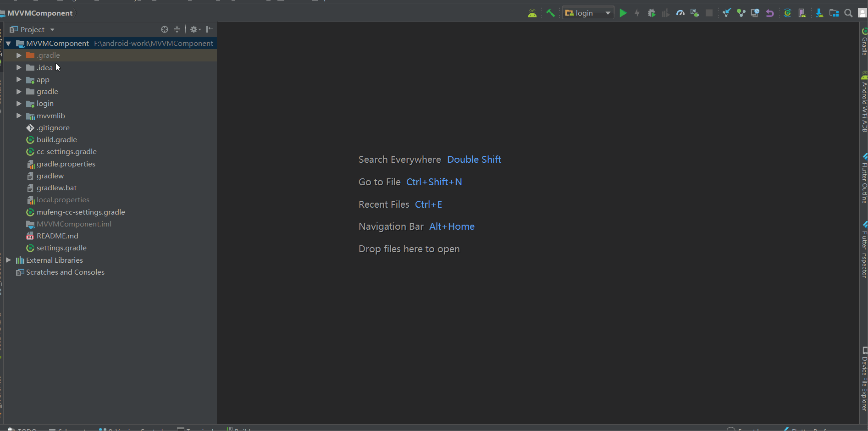This screenshot has height=431, width=868.
Task: Click the Alt+Home shortcut text
Action: click(452, 227)
